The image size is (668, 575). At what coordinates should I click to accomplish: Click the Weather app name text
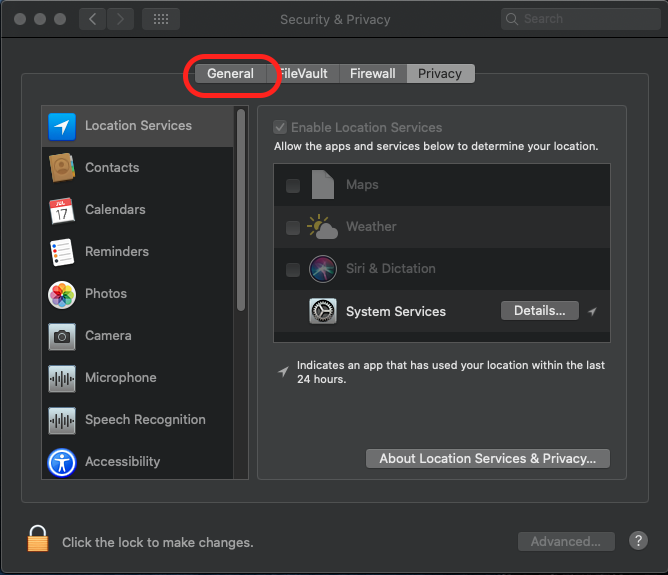coord(371,227)
